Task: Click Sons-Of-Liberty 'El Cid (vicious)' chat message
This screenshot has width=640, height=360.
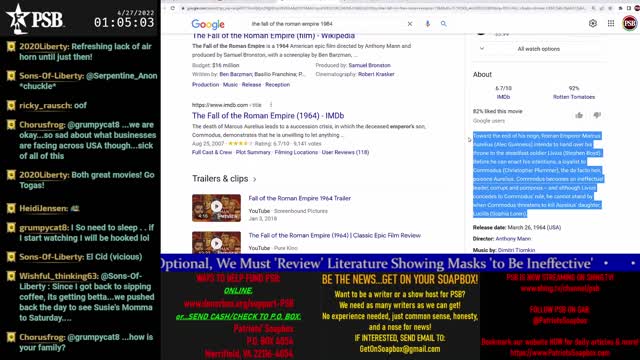Action: (81, 257)
